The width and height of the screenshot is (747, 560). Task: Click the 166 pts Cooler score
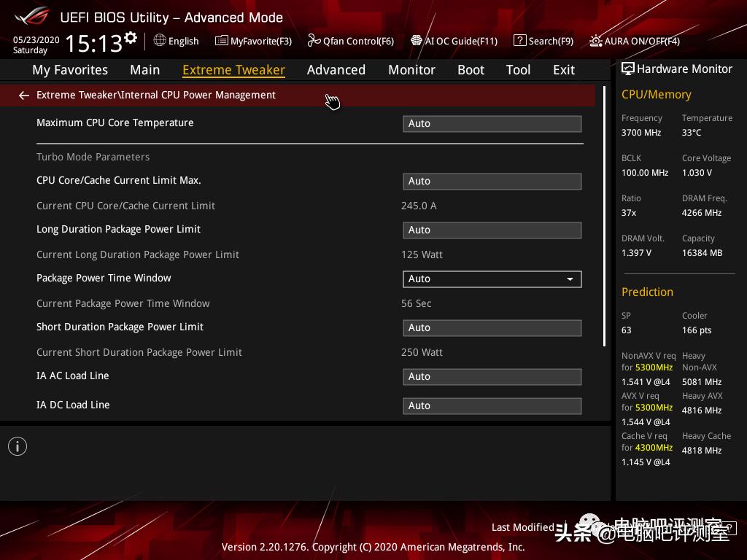[697, 330]
